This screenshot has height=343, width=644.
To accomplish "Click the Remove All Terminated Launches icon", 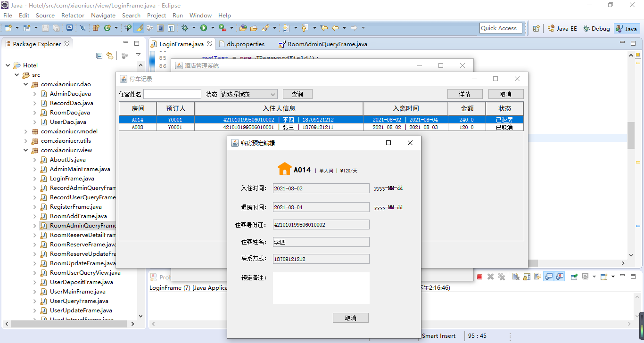I will (x=501, y=277).
